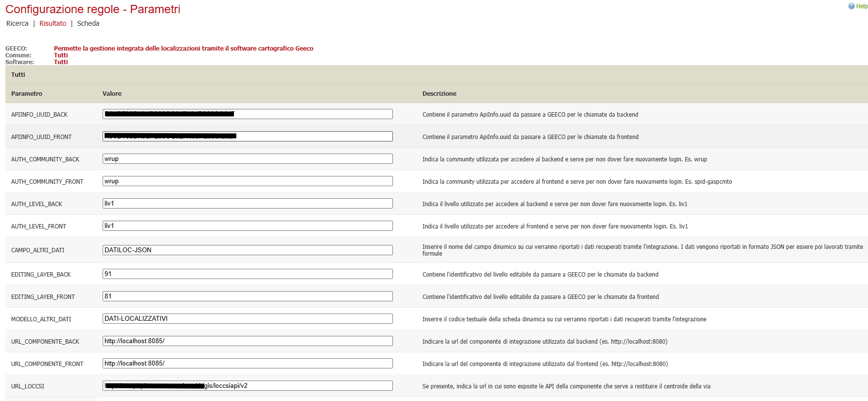Focus the AUTH_COMMUNITY_FRONT input field
This screenshot has width=868, height=401.
point(248,181)
